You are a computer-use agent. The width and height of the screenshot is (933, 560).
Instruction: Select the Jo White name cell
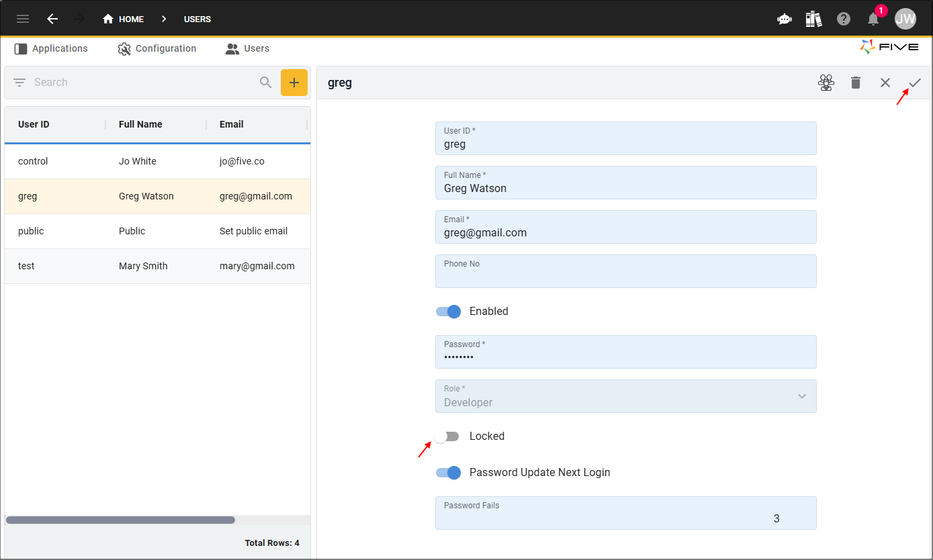(x=138, y=161)
